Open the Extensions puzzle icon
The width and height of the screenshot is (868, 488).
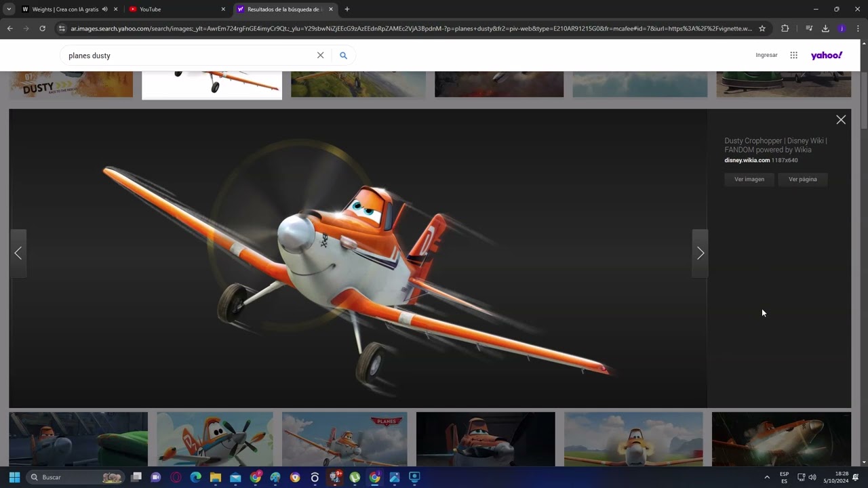pos(785,28)
